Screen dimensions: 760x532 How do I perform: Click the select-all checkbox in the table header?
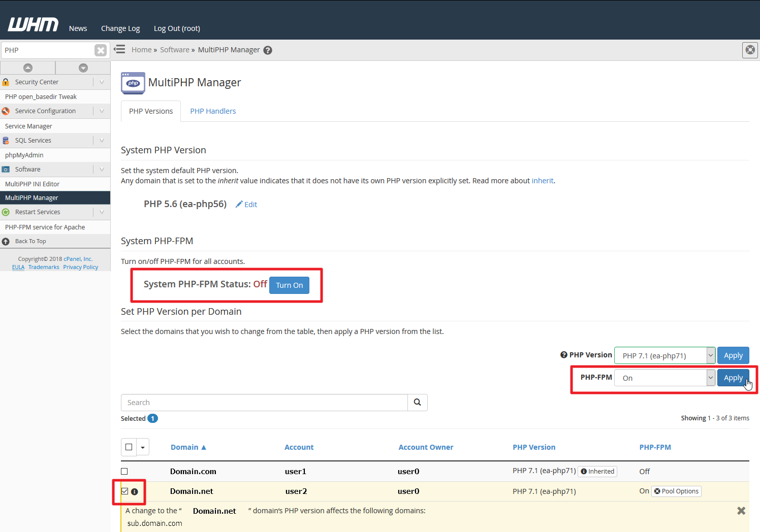(x=129, y=447)
